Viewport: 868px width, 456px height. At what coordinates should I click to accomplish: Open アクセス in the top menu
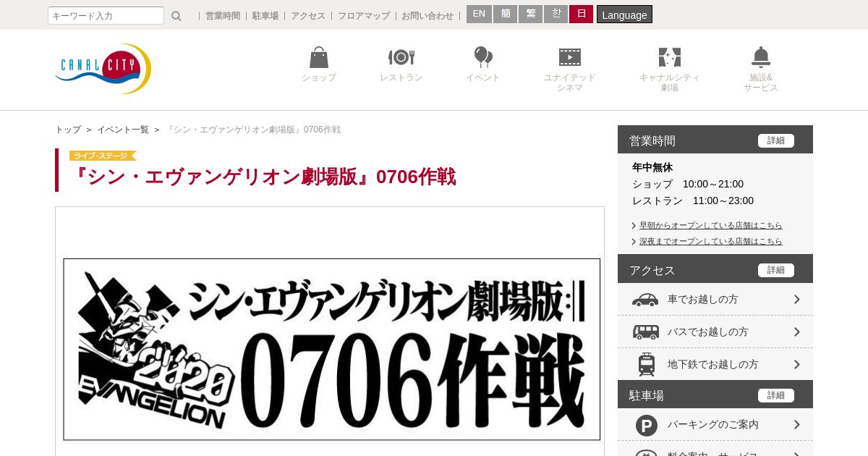click(308, 16)
